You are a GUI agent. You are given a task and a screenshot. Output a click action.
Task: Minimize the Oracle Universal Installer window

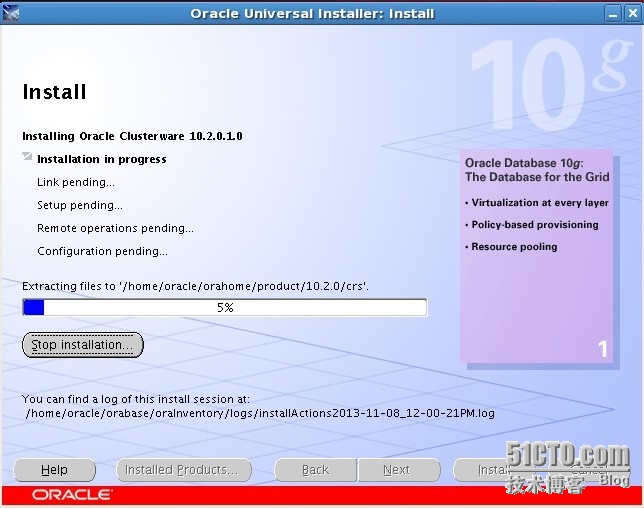[613, 14]
